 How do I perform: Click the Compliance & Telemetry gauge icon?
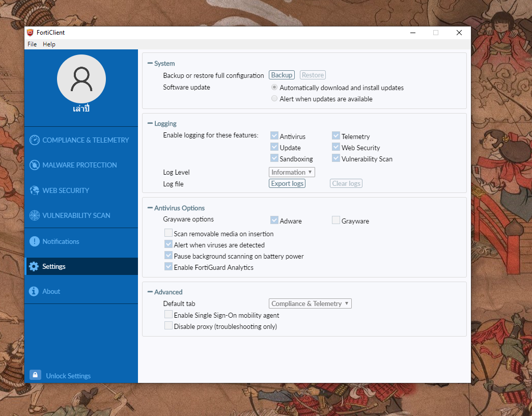[x=34, y=140]
